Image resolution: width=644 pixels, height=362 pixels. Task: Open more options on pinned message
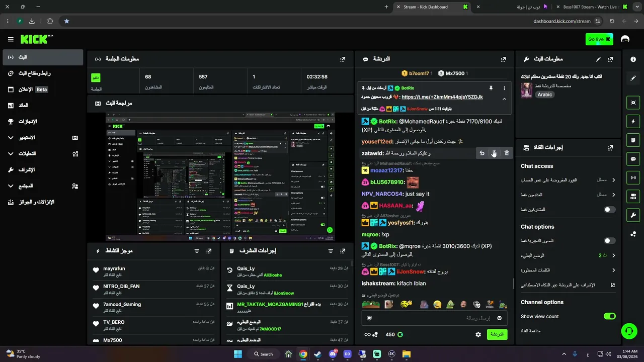(x=504, y=88)
